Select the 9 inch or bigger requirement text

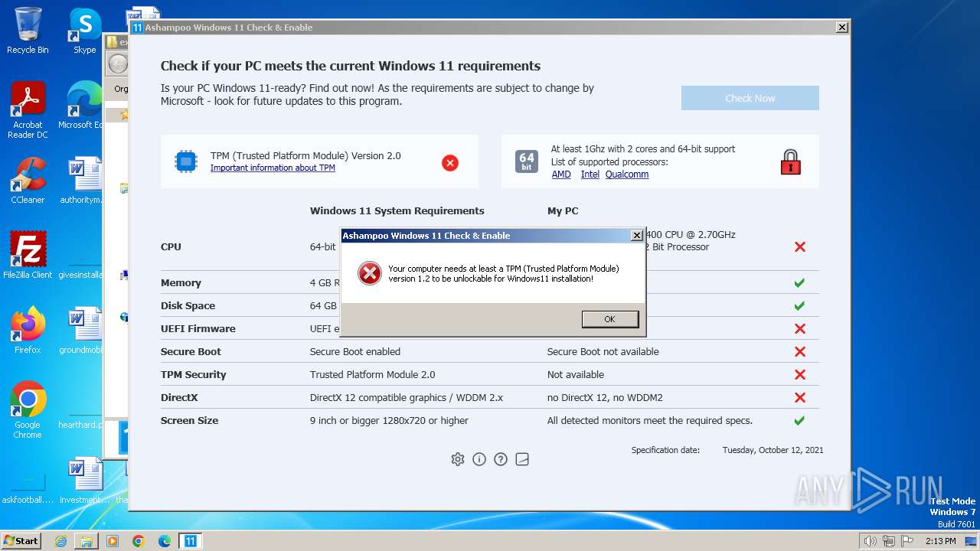389,421
